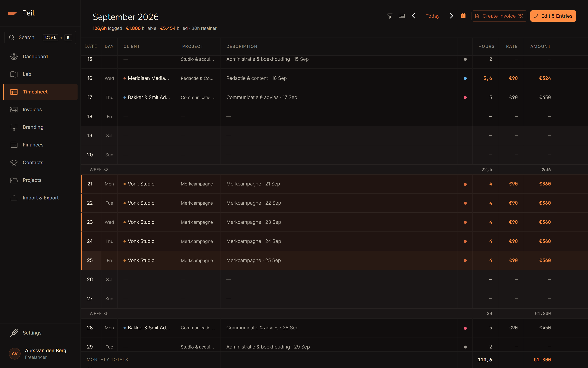Click the Contacts people icon
The width and height of the screenshot is (588, 368).
click(x=14, y=163)
